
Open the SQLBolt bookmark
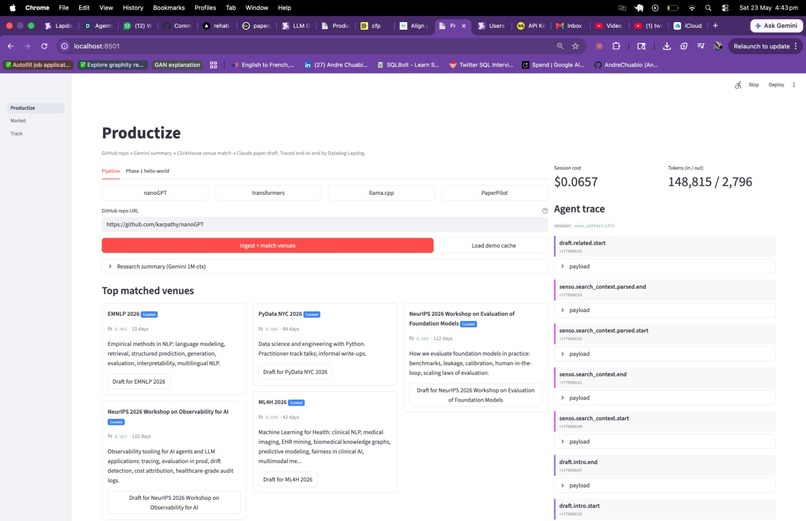coord(408,65)
